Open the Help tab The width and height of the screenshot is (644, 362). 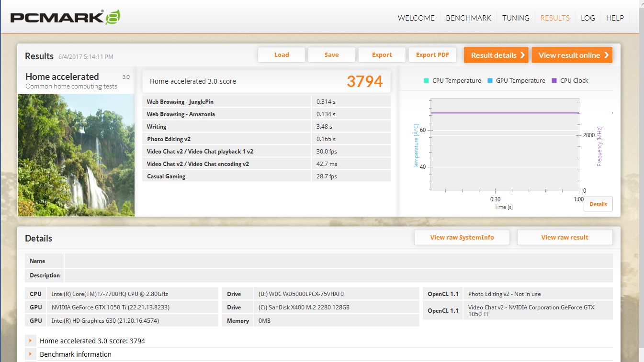pyautogui.click(x=615, y=18)
